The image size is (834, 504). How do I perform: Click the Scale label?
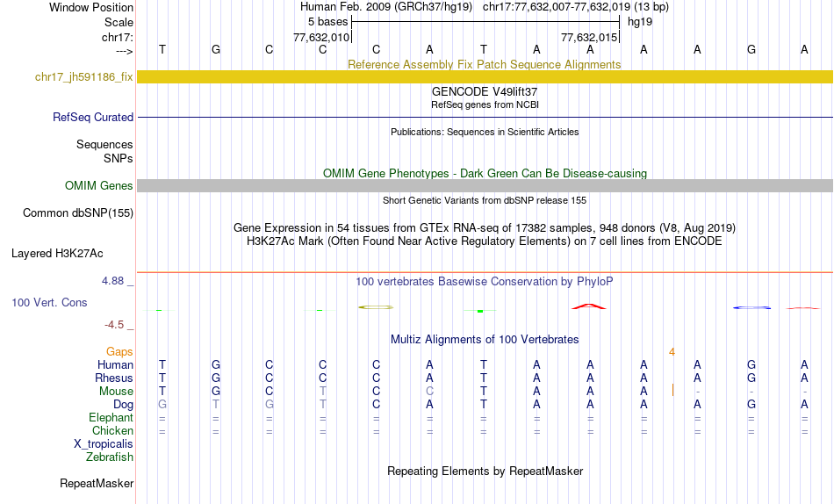click(x=119, y=22)
